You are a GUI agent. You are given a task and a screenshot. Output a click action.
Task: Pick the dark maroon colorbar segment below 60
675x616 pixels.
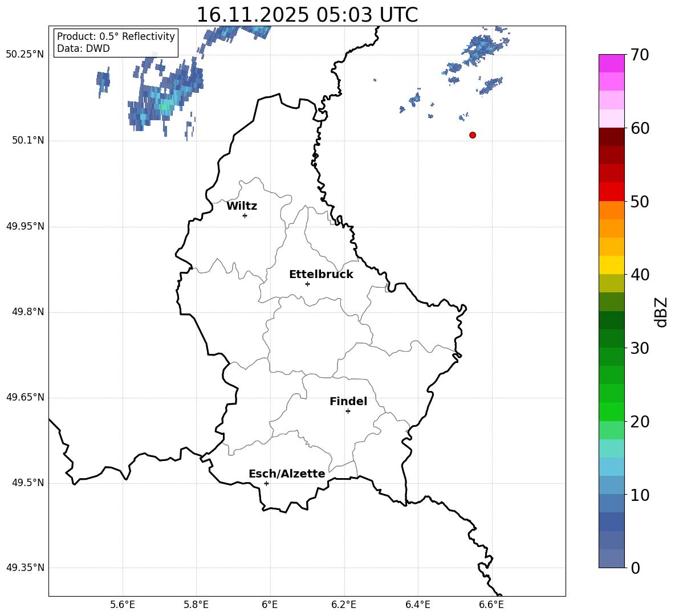[611, 137]
